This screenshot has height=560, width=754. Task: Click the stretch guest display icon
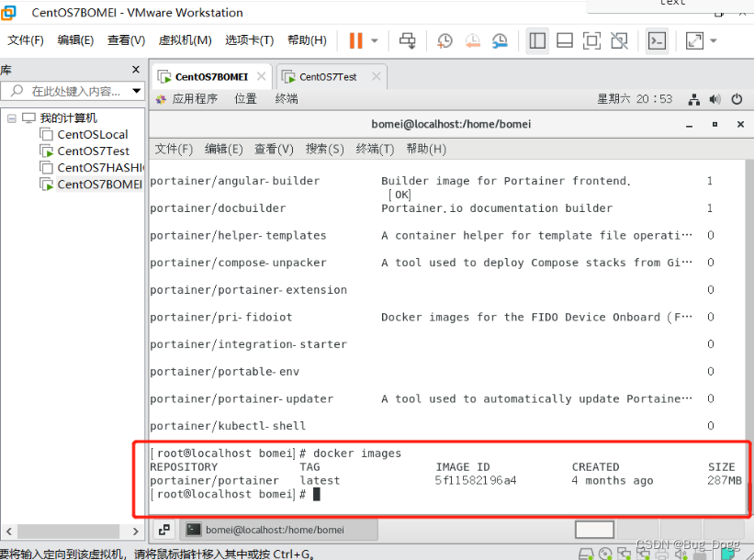[694, 41]
